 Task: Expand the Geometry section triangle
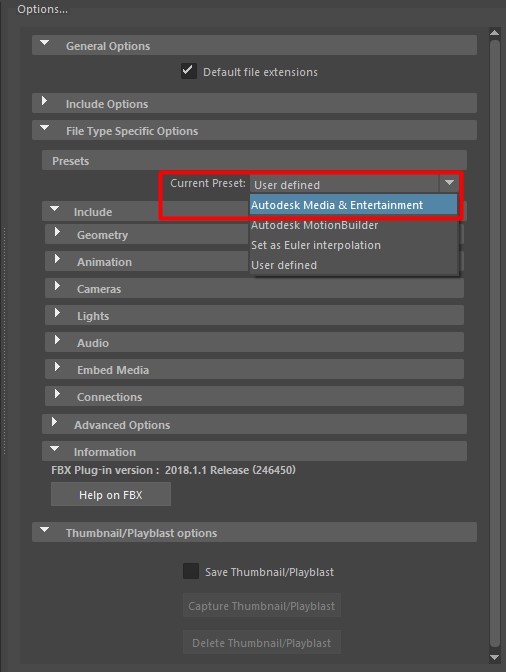point(57,232)
